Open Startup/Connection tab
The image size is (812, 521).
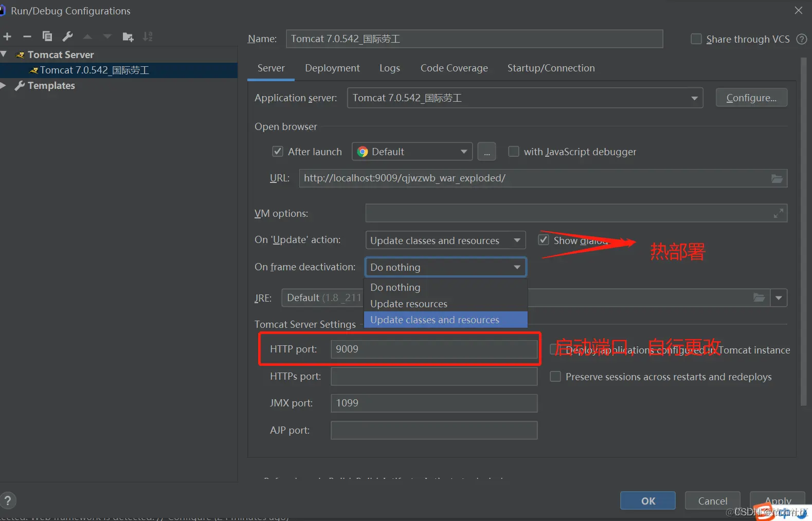click(x=551, y=68)
